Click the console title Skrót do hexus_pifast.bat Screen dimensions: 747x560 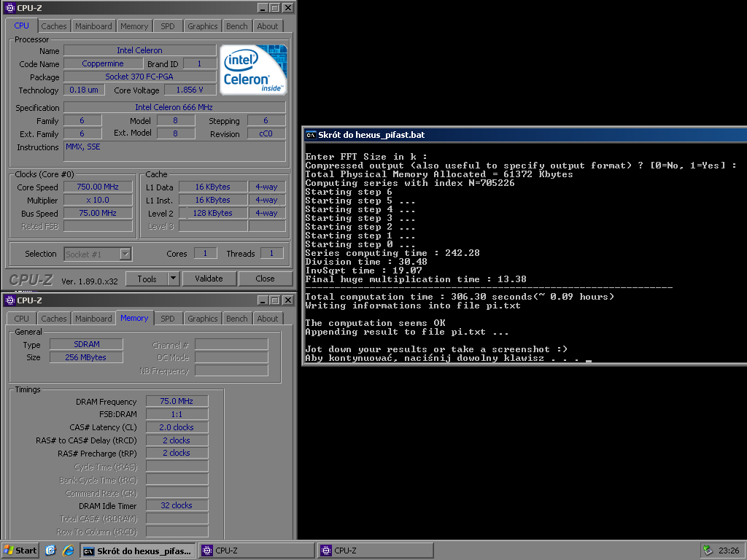pyautogui.click(x=371, y=135)
